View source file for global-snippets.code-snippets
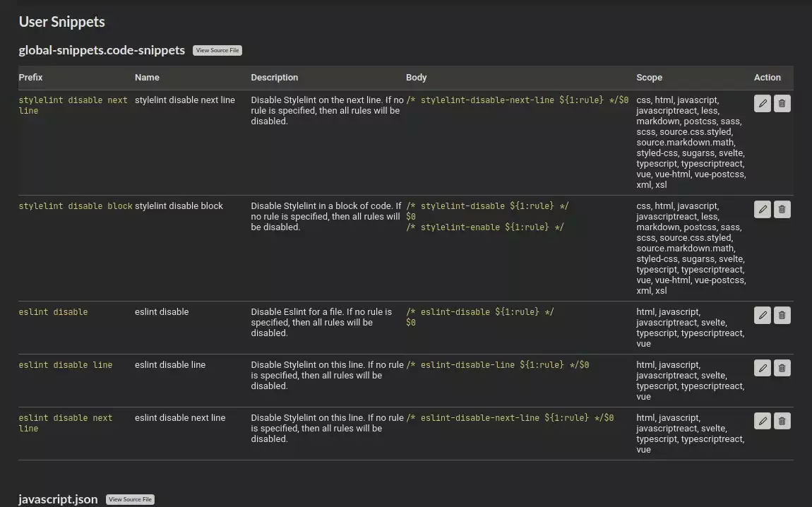812x507 pixels. 217,50
